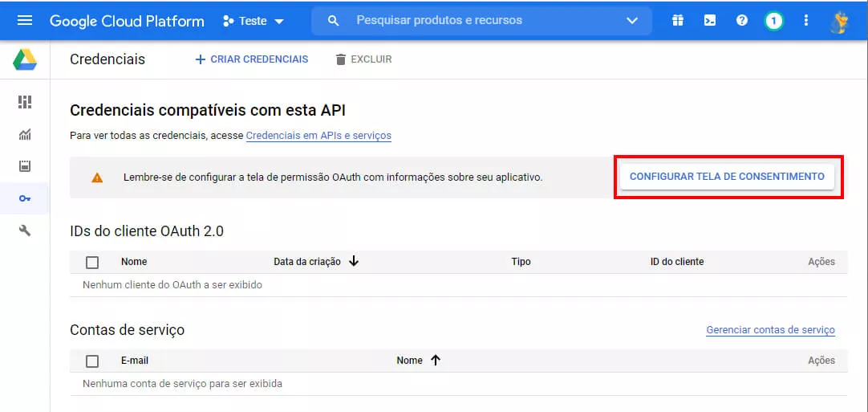Viewport: 868px width, 412px height.
Task: Open the quotas sidebar icon
Action: (x=25, y=165)
